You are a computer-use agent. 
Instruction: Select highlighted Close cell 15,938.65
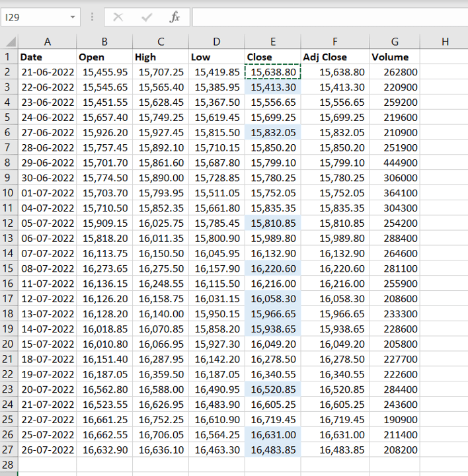tap(273, 329)
